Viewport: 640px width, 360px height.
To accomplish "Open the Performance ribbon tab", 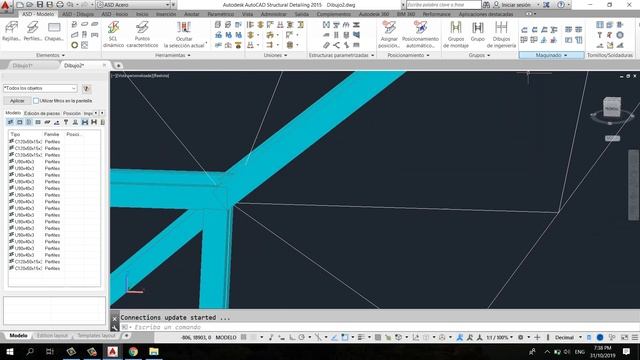I will coord(436,14).
